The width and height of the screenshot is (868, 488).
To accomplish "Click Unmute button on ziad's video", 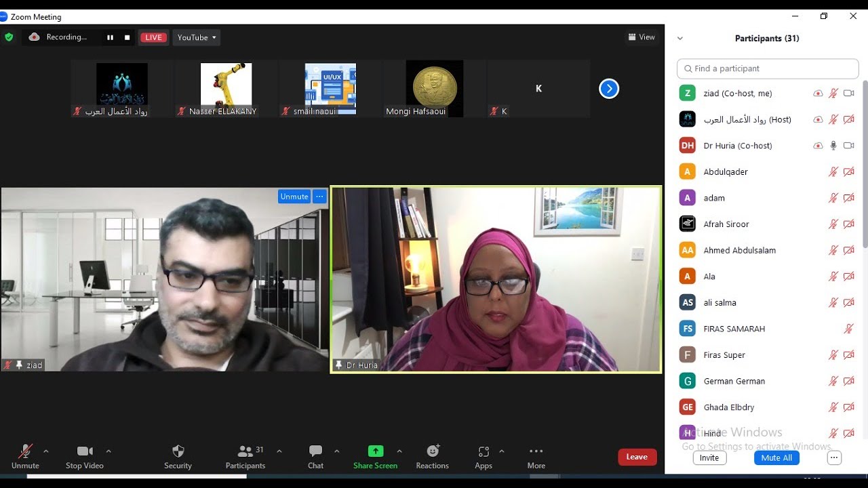I will click(294, 197).
